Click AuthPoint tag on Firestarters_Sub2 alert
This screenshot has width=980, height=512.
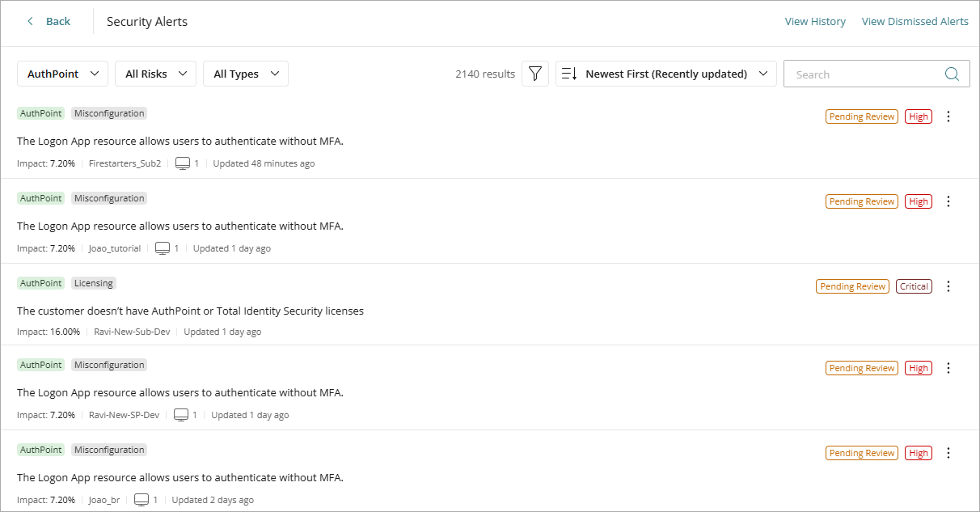[x=40, y=113]
